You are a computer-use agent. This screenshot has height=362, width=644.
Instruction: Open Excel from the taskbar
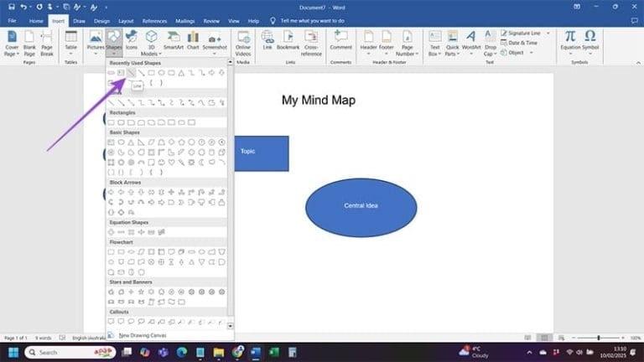click(274, 352)
